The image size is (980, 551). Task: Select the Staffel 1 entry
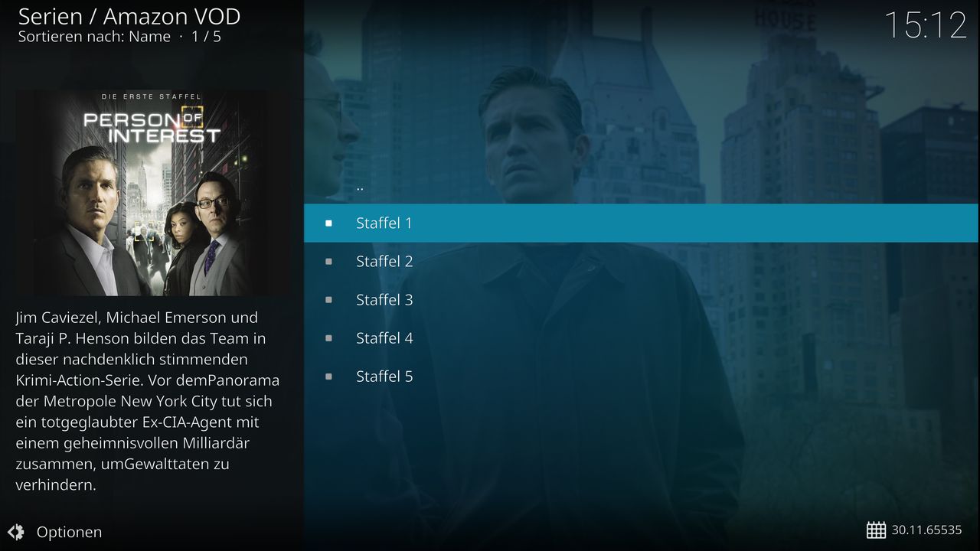[x=642, y=223]
